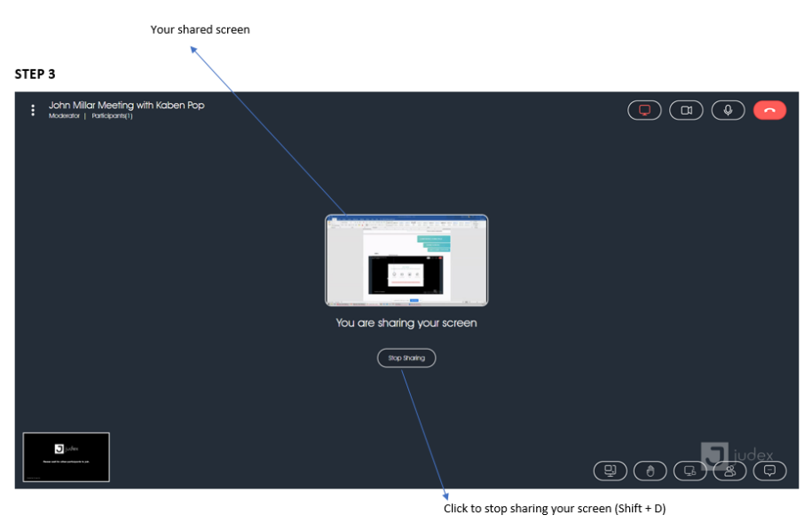Viewport: 812px width, 531px height.
Task: Mute the microphone
Action: point(728,110)
